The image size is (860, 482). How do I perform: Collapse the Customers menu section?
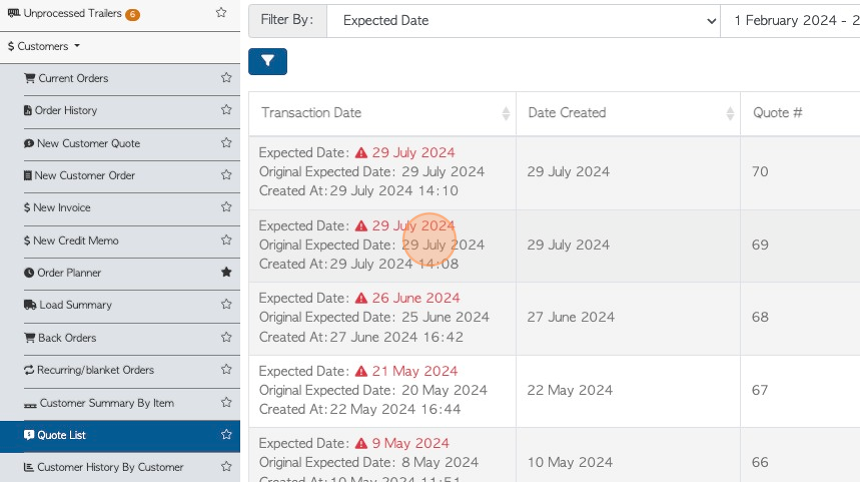[44, 46]
